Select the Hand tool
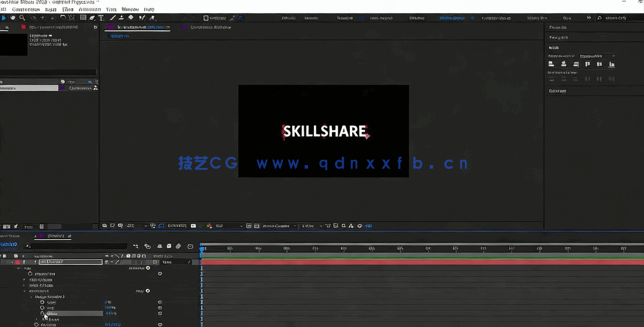 12,18
